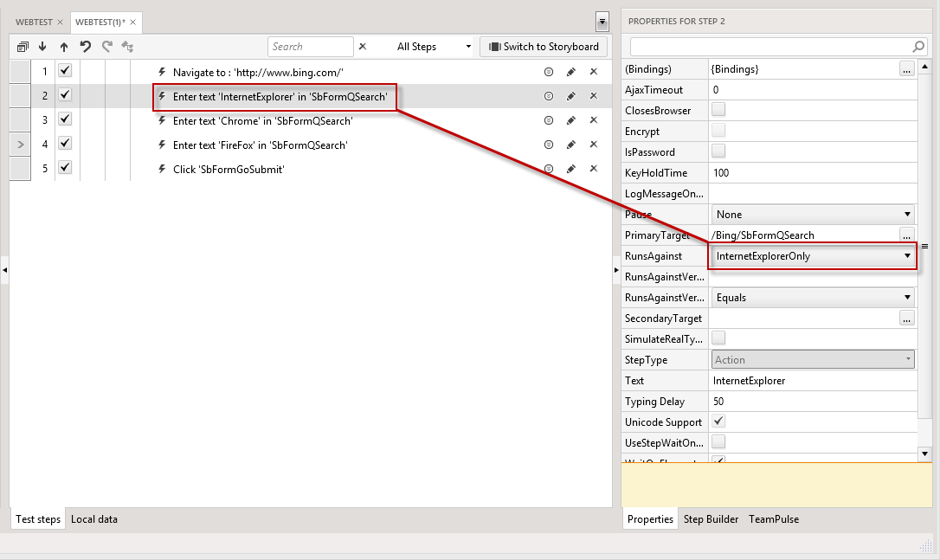The image size is (940, 560).
Task: Open the All Steps filter dropdown
Action: point(434,47)
